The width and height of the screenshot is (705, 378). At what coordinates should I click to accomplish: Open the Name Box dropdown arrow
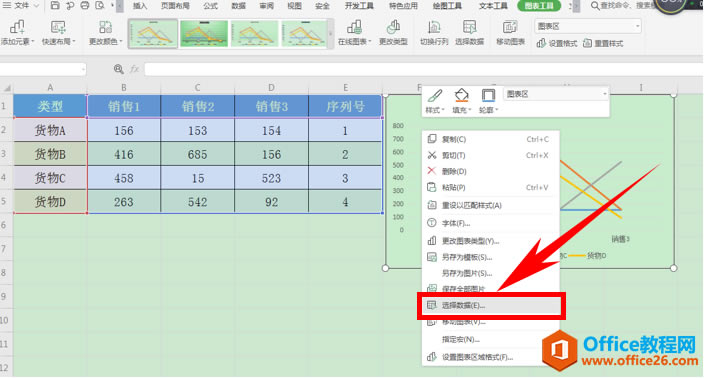pos(83,69)
